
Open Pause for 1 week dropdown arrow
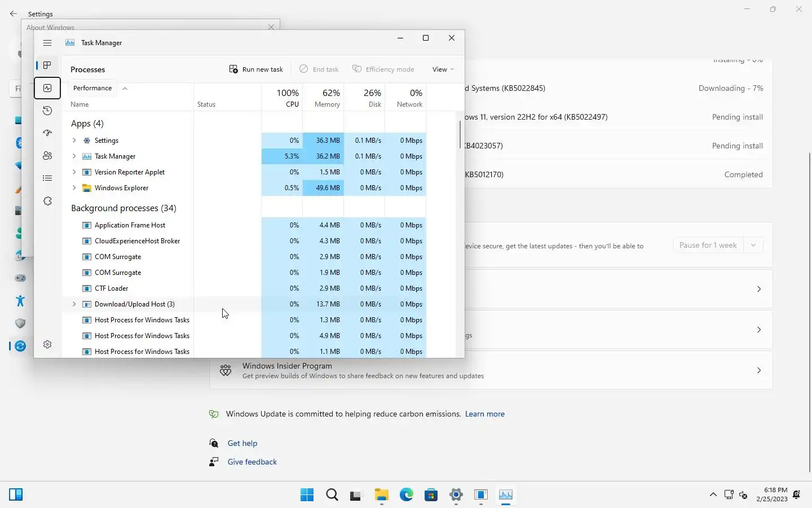753,246
